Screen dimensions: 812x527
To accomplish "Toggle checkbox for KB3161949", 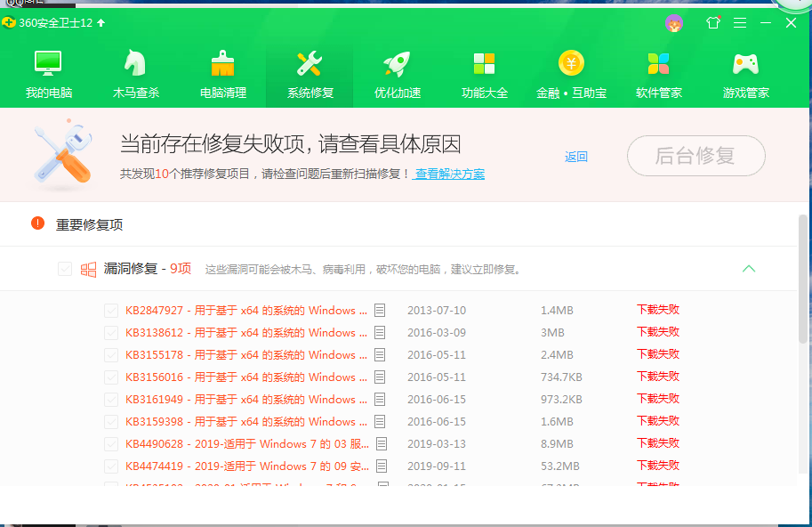I will pos(111,400).
